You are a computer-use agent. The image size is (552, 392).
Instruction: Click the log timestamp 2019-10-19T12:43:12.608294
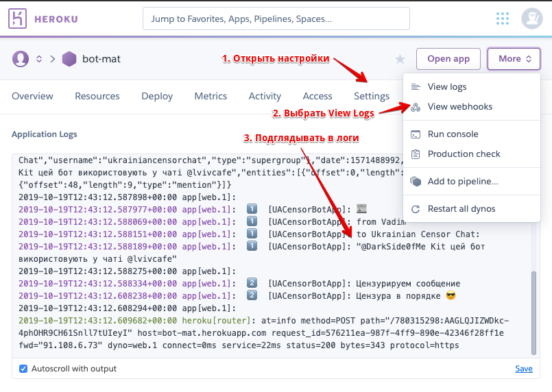tap(97, 308)
